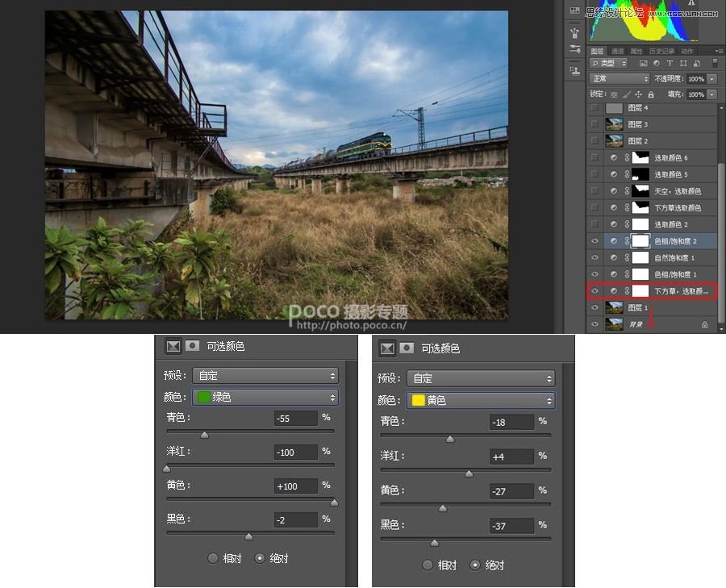Image resolution: width=726 pixels, height=588 pixels.
Task: Hide the 色相/饱和度 2 layer
Action: coord(595,241)
